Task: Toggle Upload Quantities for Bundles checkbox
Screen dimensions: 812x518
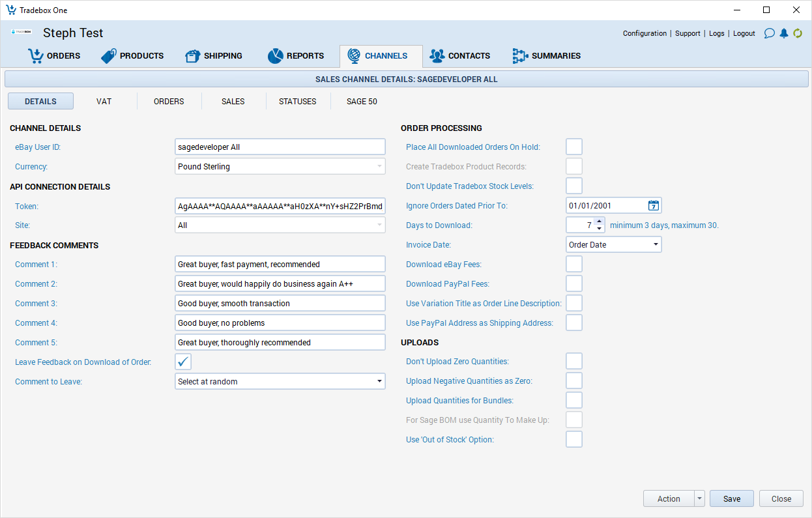Action: tap(574, 400)
